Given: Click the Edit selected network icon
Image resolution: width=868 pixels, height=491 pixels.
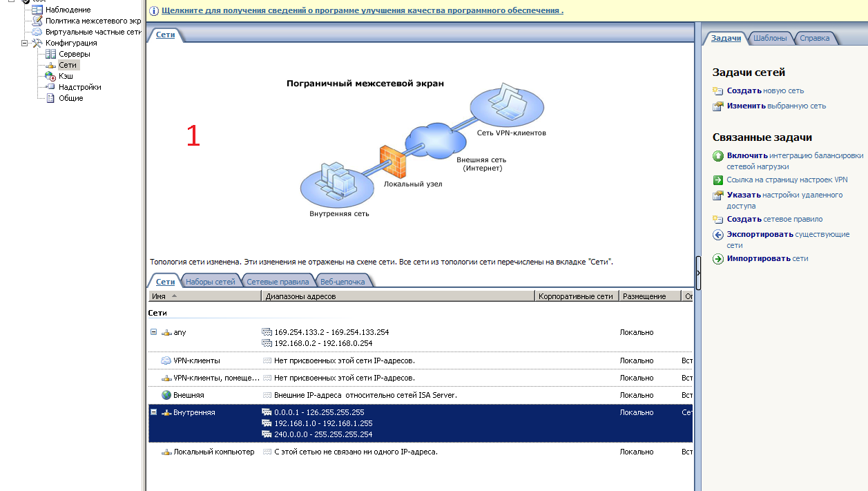Looking at the screenshot, I should click(x=718, y=106).
